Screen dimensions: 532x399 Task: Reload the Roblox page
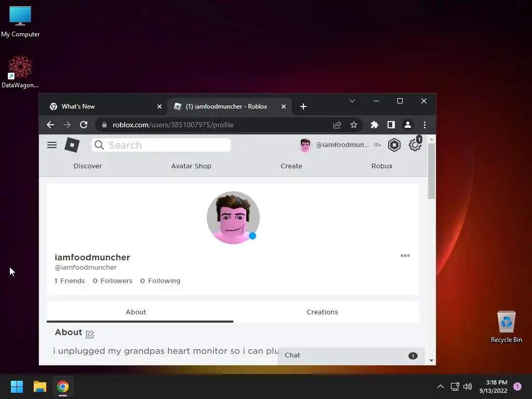coord(84,125)
